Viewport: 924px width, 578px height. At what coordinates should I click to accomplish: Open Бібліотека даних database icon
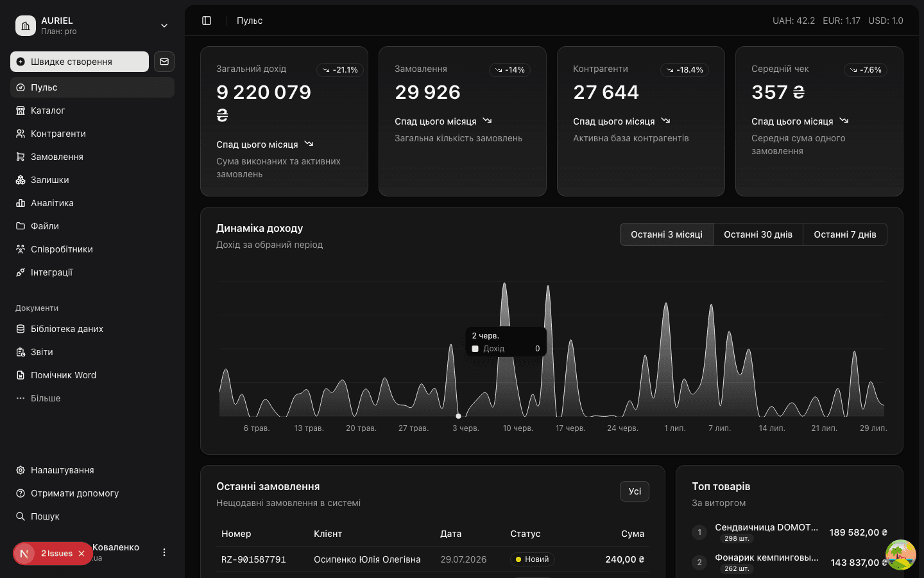pyautogui.click(x=21, y=329)
